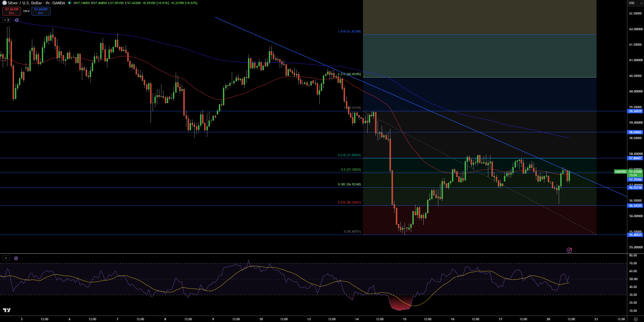The image size is (644, 322).
Task: Click the purple indicator refresh icon in main pane
Action: click(x=17, y=20)
